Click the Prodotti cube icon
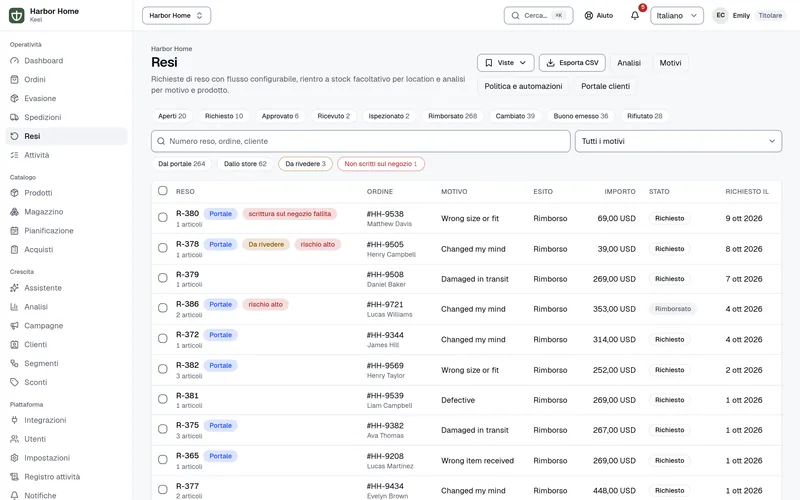The image size is (800, 500). click(x=14, y=193)
